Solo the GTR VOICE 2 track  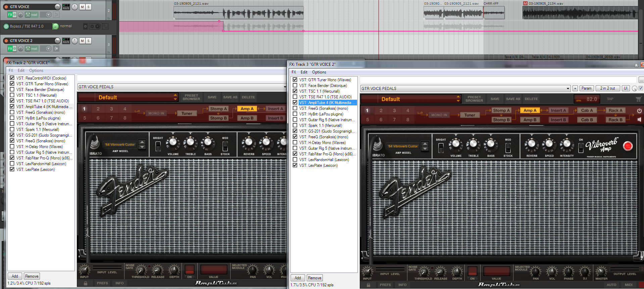click(x=89, y=41)
